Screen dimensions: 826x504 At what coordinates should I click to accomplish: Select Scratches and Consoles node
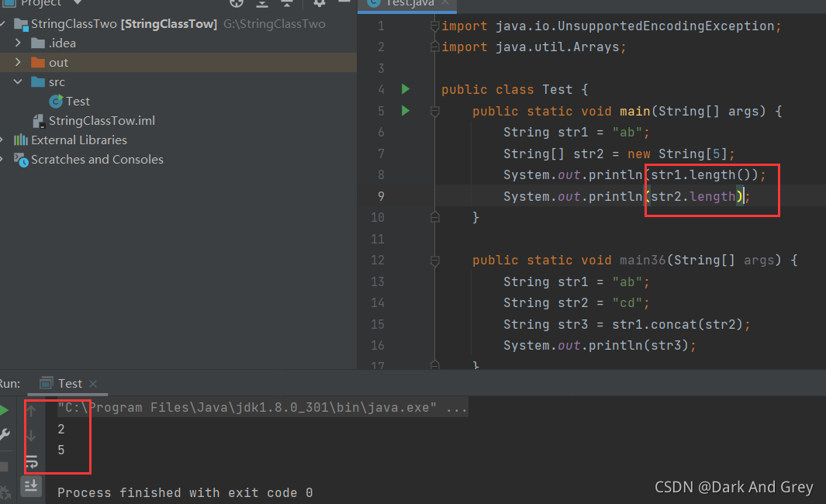[x=97, y=160]
